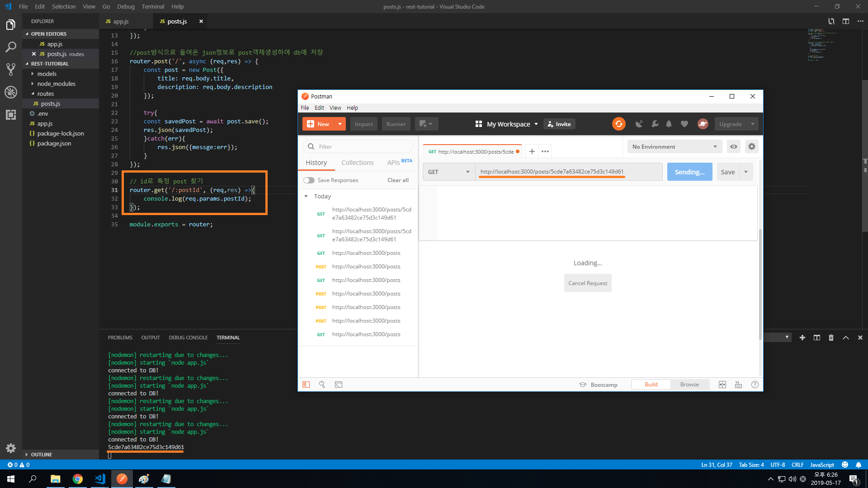Click the Open Changes icon in editor toolbar

(831, 21)
